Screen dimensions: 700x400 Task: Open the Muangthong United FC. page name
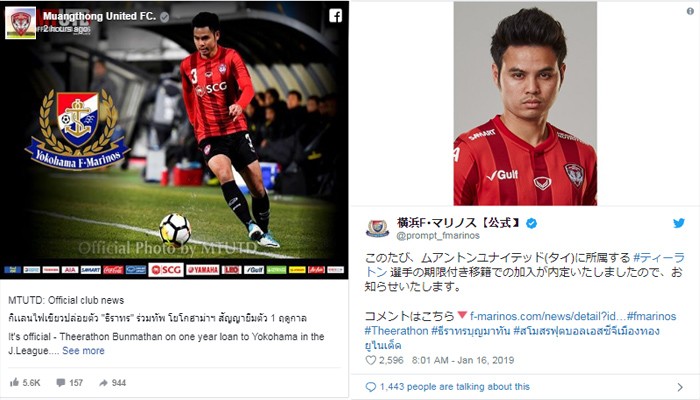point(99,16)
